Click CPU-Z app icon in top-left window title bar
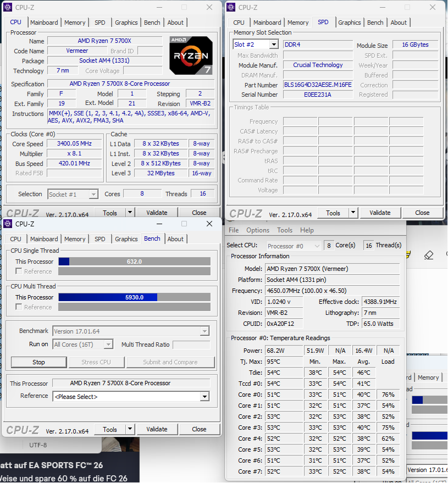The image size is (448, 483). coord(8,7)
